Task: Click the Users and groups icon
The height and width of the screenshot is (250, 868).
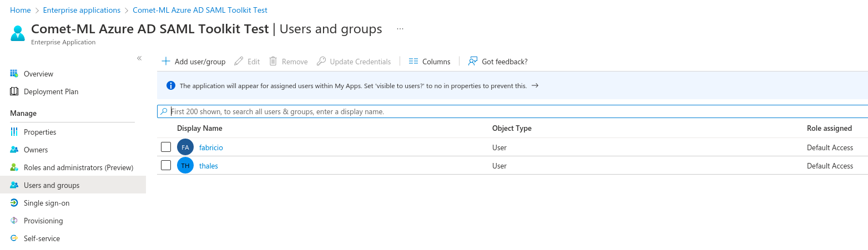Action: [x=14, y=185]
